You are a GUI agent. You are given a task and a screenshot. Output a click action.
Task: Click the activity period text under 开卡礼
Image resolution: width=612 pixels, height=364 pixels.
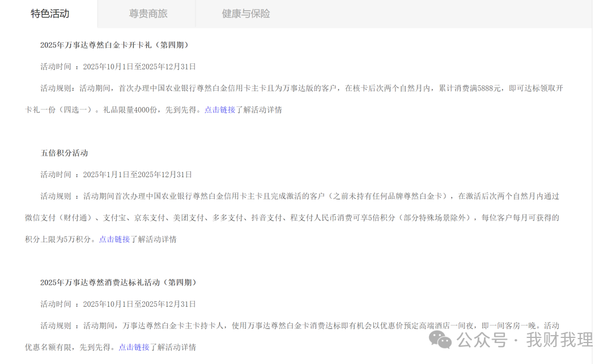click(x=117, y=66)
